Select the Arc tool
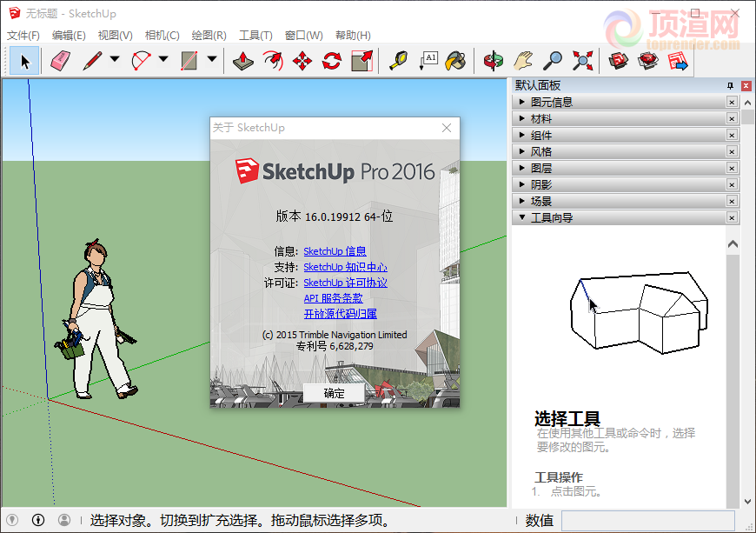The width and height of the screenshot is (756, 533). tap(142, 61)
